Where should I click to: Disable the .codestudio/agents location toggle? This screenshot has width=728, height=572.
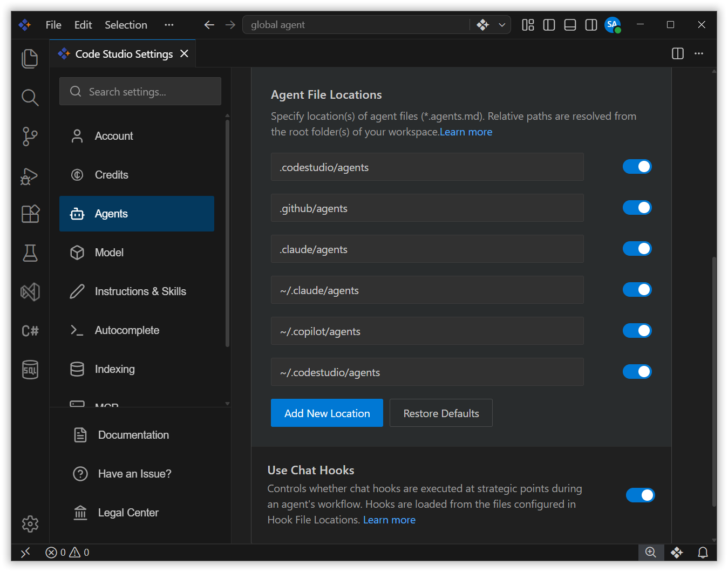tap(637, 167)
